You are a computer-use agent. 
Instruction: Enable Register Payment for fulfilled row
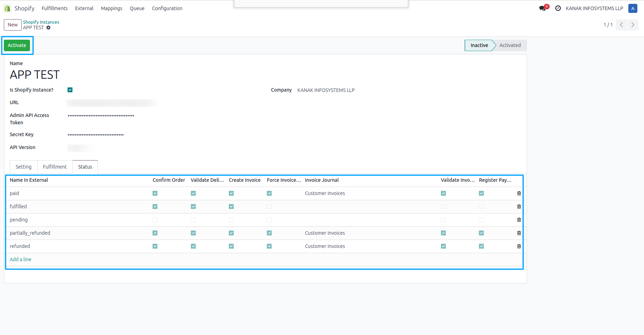pos(481,207)
